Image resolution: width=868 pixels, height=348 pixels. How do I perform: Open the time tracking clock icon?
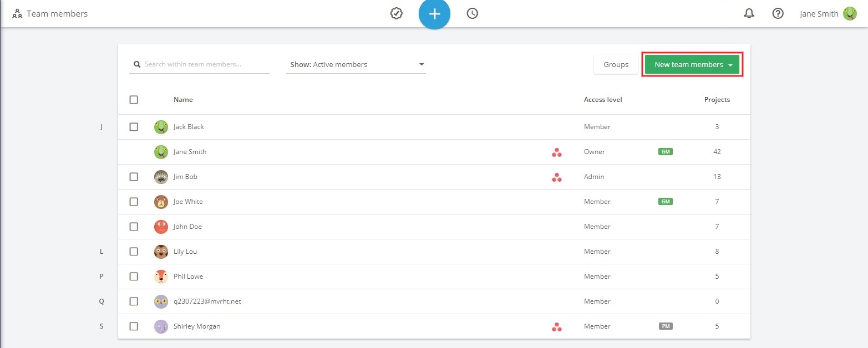(472, 13)
